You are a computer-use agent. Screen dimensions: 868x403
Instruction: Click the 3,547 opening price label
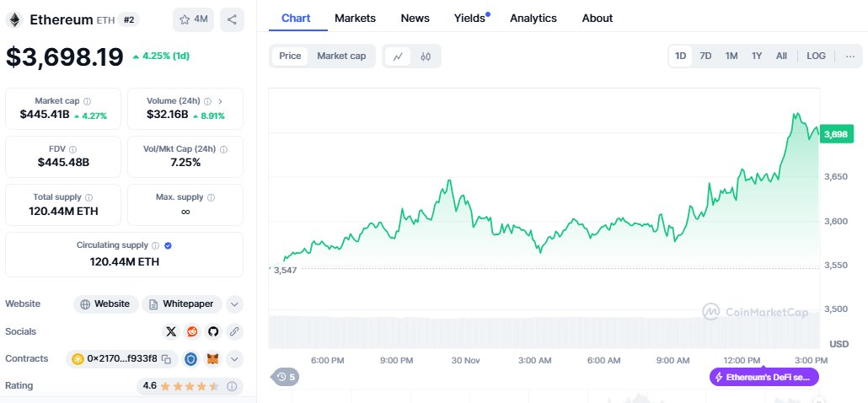pos(285,270)
